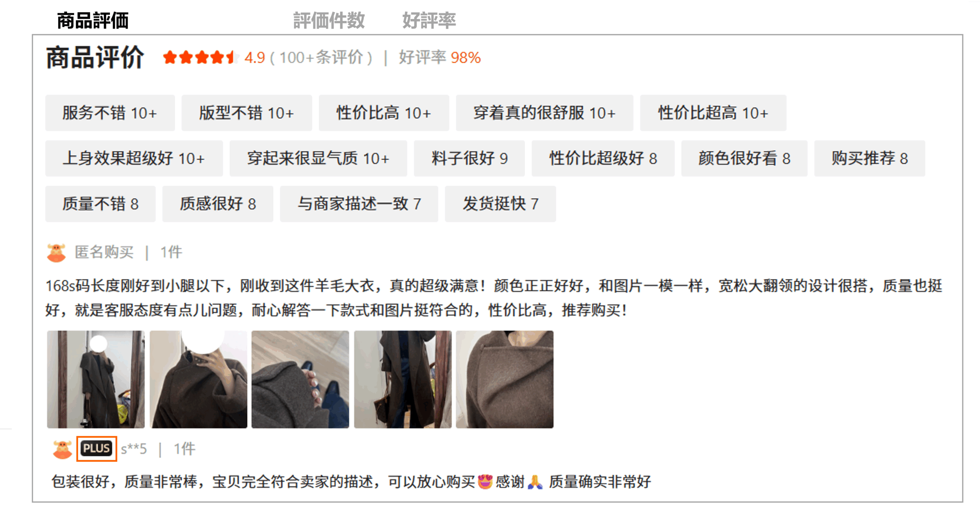The height and width of the screenshot is (510, 980).
Task: Select the 与商家描述一致 7 tag
Action: coord(359,204)
